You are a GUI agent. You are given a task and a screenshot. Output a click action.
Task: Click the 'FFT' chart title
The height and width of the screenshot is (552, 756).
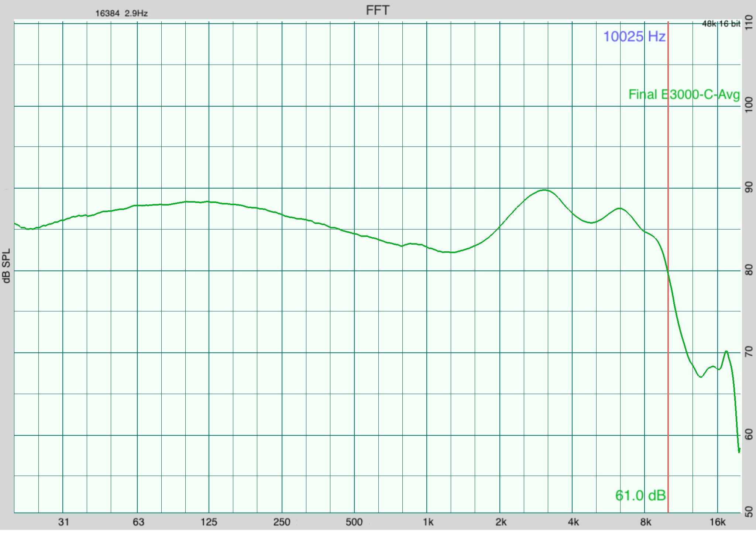pyautogui.click(x=377, y=10)
